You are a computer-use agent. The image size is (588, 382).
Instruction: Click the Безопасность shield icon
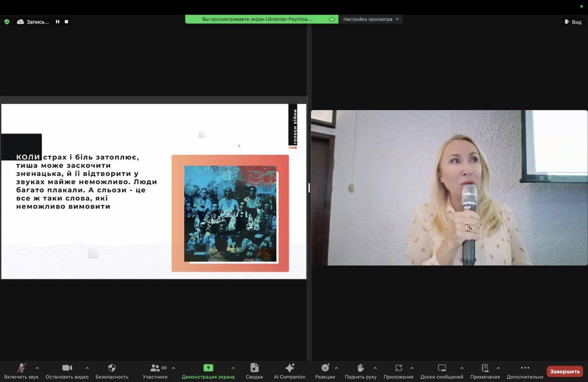(112, 368)
